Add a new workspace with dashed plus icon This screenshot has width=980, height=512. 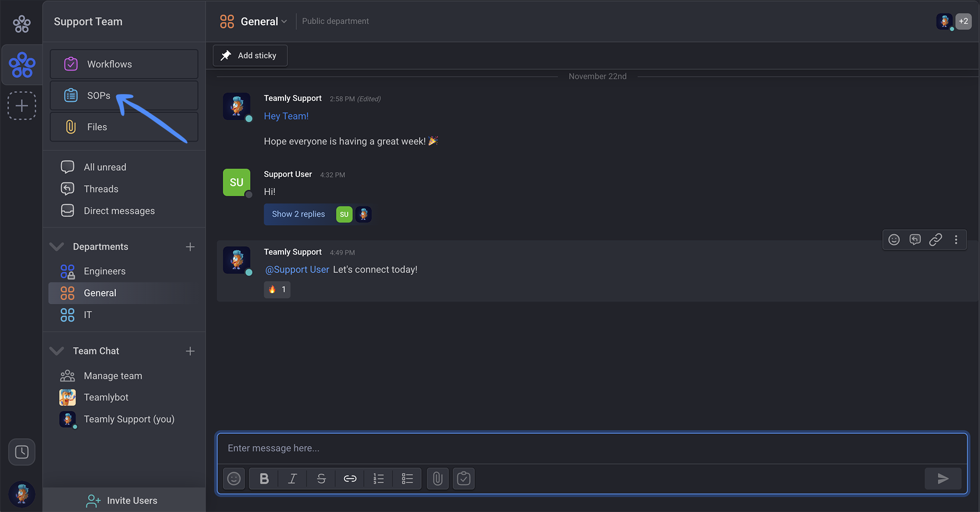point(22,106)
